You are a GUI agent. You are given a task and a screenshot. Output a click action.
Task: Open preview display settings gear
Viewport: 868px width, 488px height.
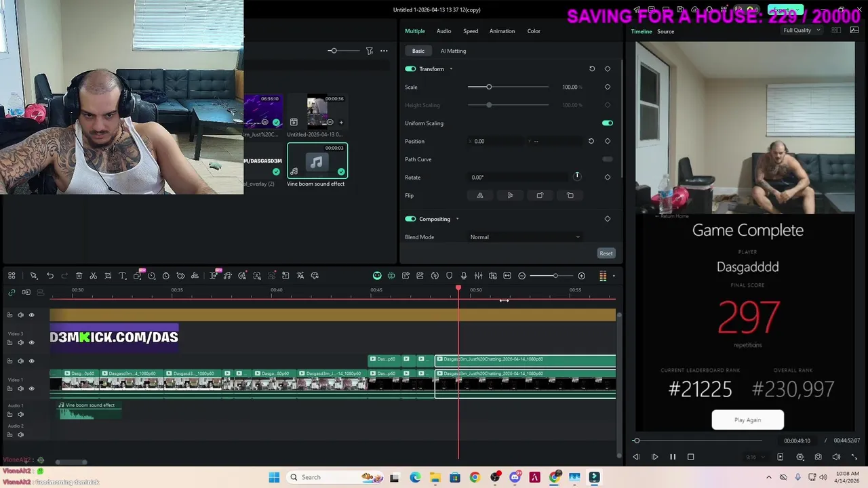pyautogui.click(x=800, y=457)
